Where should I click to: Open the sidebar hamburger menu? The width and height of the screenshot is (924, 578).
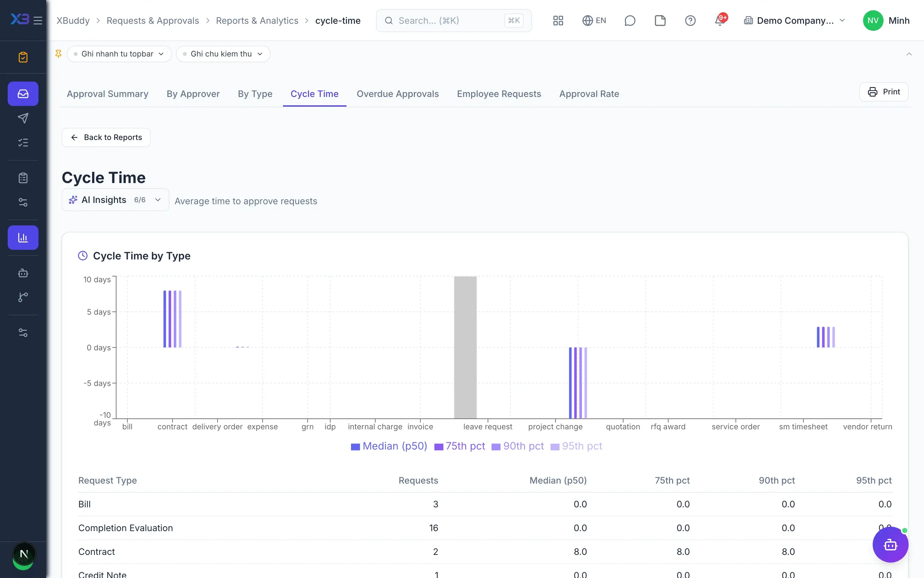pos(38,20)
